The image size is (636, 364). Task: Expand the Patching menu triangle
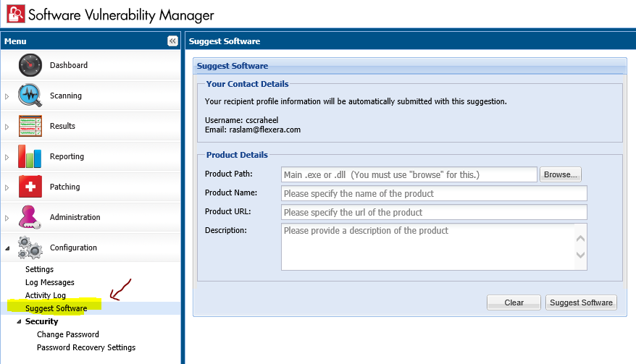click(x=7, y=187)
